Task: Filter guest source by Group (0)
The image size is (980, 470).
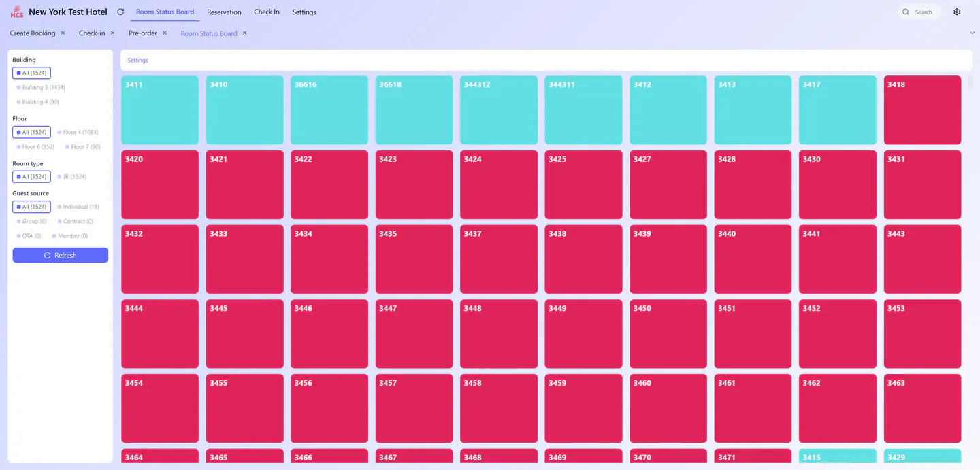Action: (x=31, y=221)
